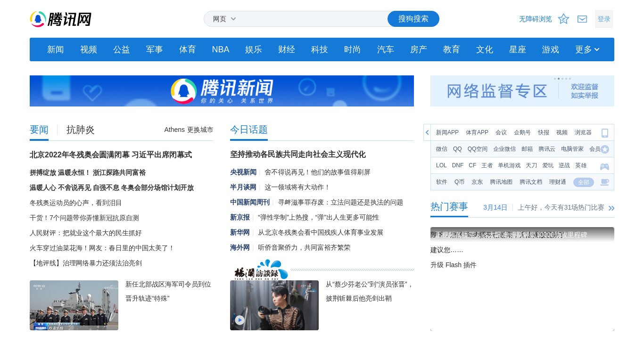
Task: Click the 3月14日 date in hot matches
Action: [x=495, y=207]
